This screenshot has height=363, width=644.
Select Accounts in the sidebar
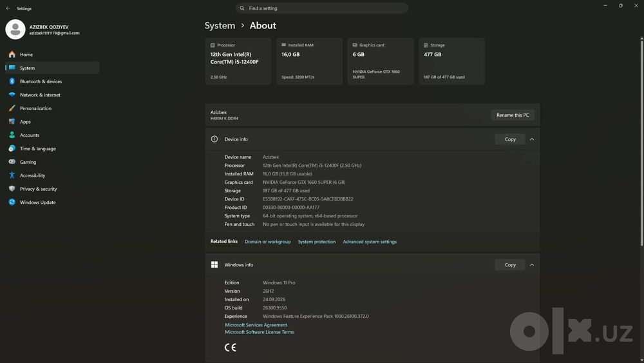(52, 135)
